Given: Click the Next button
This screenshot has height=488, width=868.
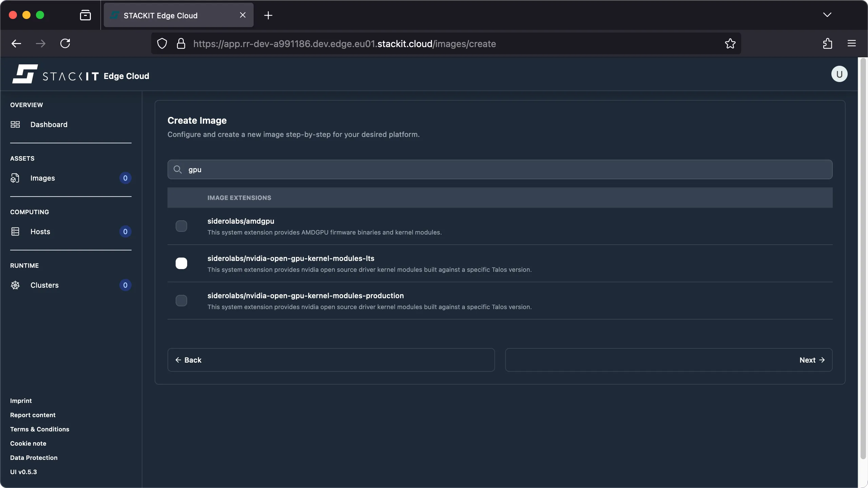Looking at the screenshot, I should 812,360.
